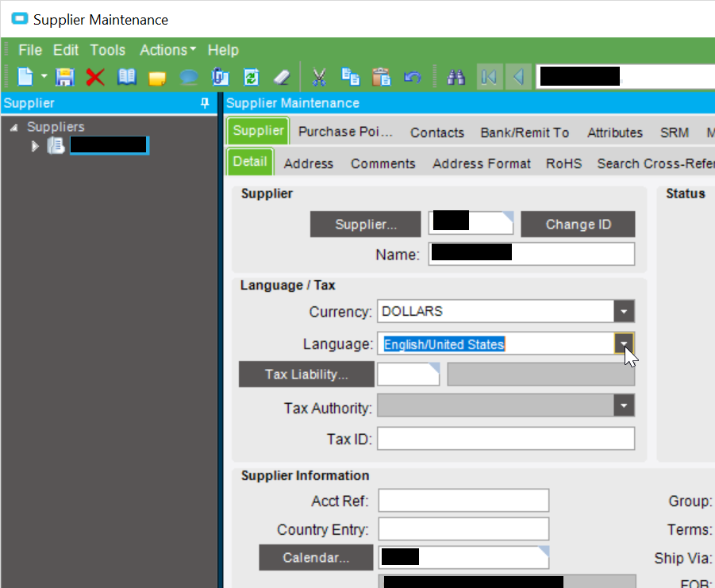Open the File menu
Image resolution: width=715 pixels, height=588 pixels.
coord(30,50)
